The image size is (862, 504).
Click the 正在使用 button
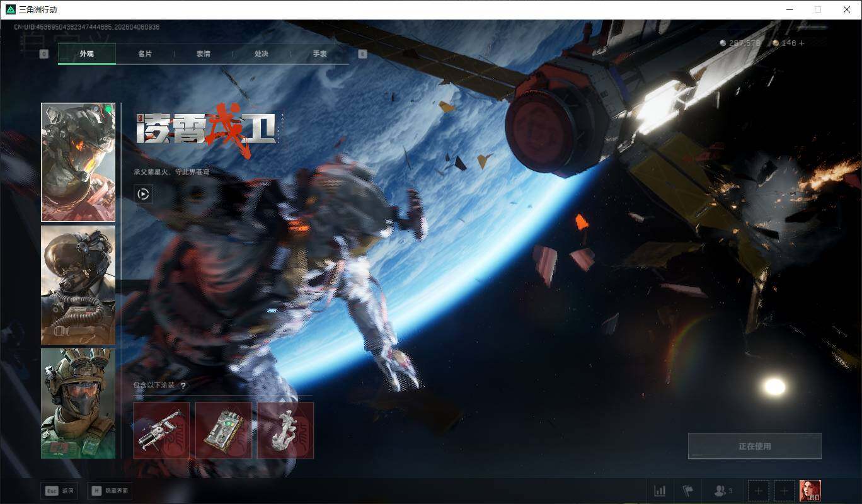(x=754, y=446)
